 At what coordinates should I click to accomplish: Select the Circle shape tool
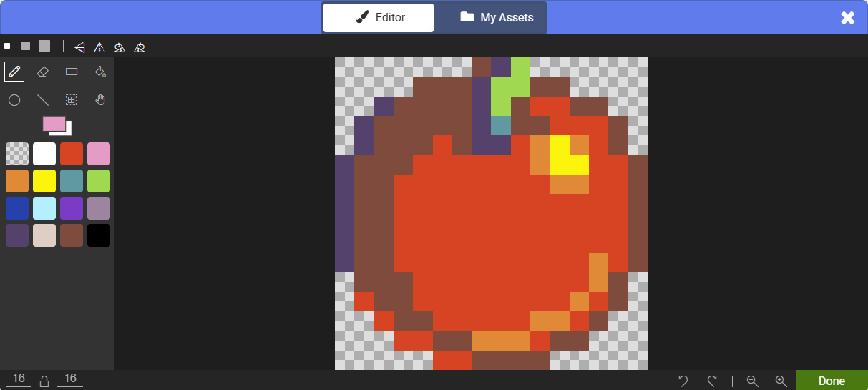(x=14, y=100)
